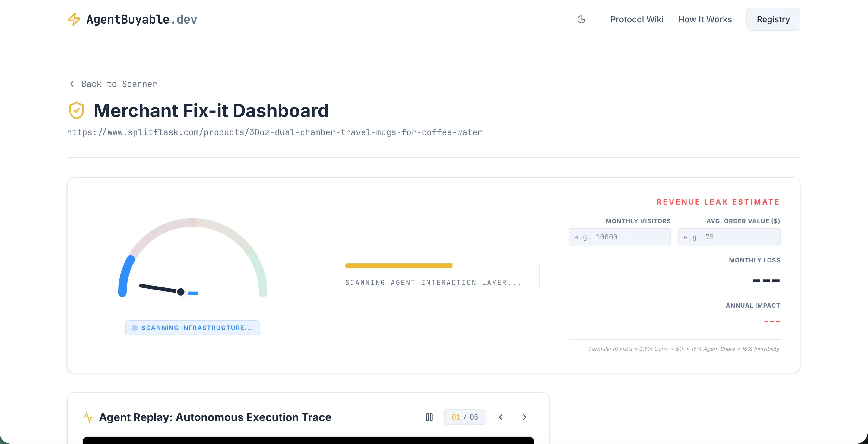Click the Monthly Loss label
This screenshot has width=868, height=444.
coord(755,260)
